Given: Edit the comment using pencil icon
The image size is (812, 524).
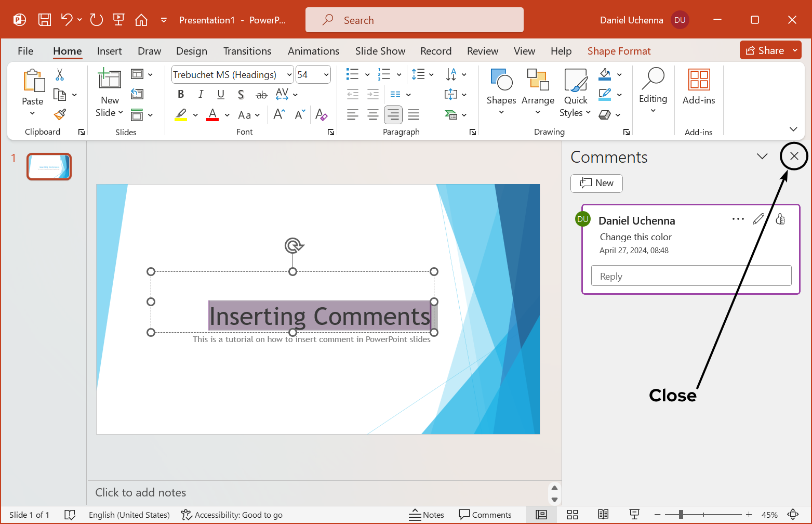Looking at the screenshot, I should click(x=758, y=219).
